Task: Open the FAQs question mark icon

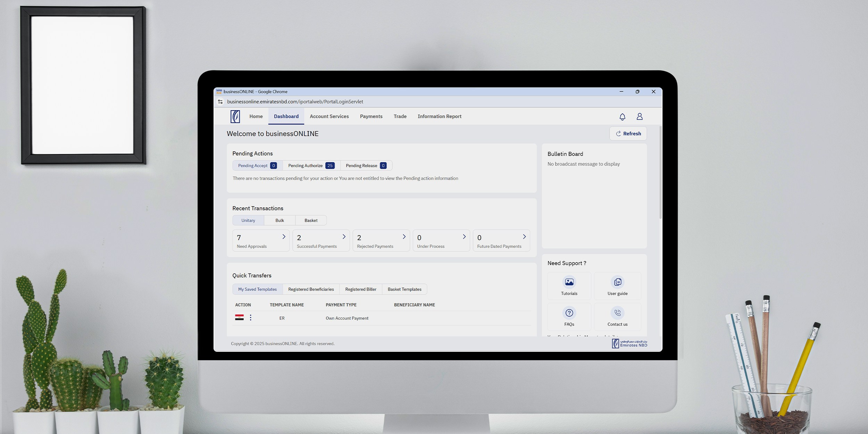Action: (569, 313)
